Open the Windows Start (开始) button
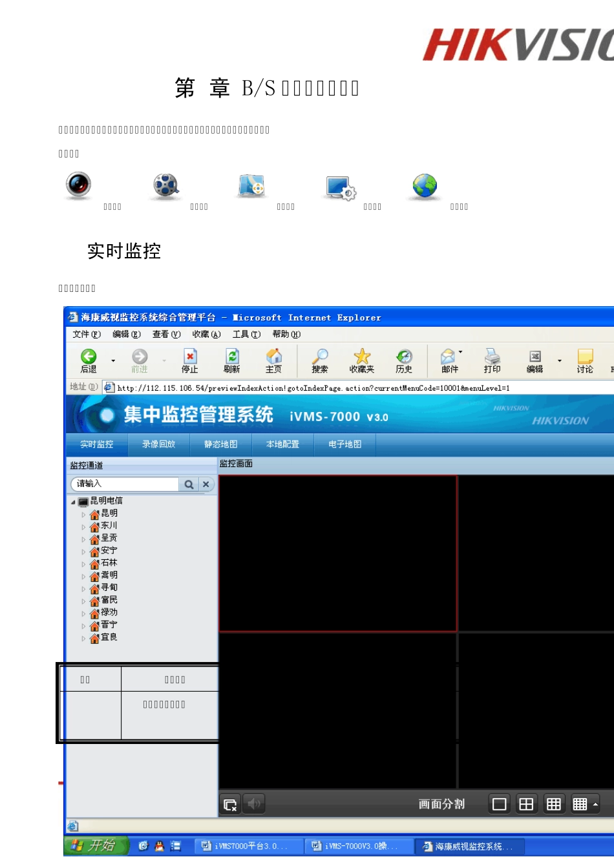The width and height of the screenshot is (614, 868). point(96,845)
